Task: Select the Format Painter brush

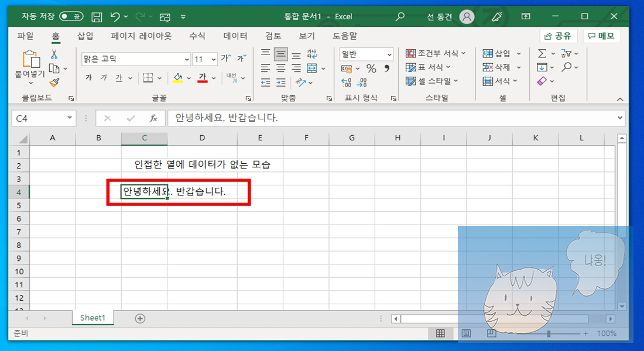Action: point(54,82)
